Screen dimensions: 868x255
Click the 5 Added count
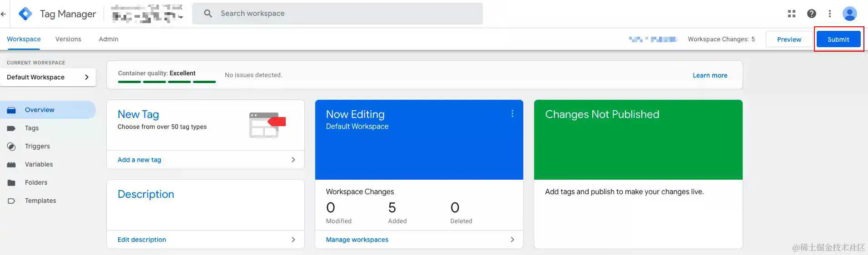[392, 208]
